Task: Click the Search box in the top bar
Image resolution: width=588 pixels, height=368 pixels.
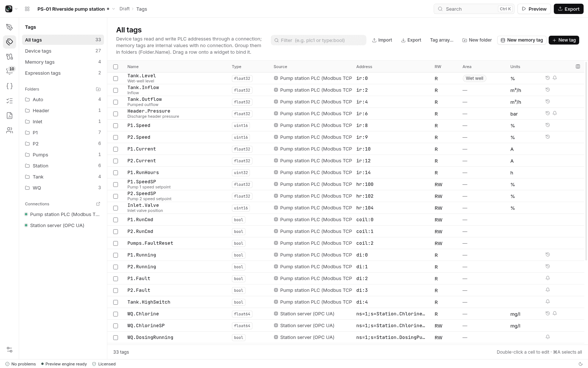Action: [x=474, y=9]
